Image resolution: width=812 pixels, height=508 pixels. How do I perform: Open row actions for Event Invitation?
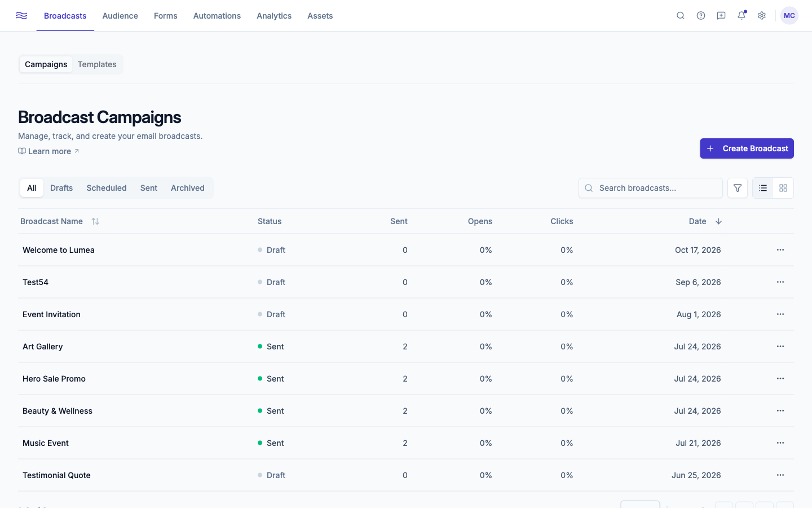(780, 314)
